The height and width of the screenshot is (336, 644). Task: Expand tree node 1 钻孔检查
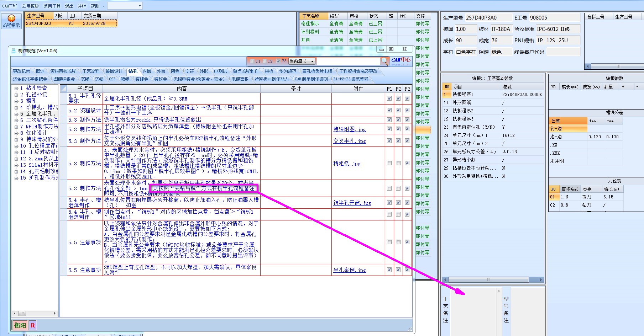point(16,88)
